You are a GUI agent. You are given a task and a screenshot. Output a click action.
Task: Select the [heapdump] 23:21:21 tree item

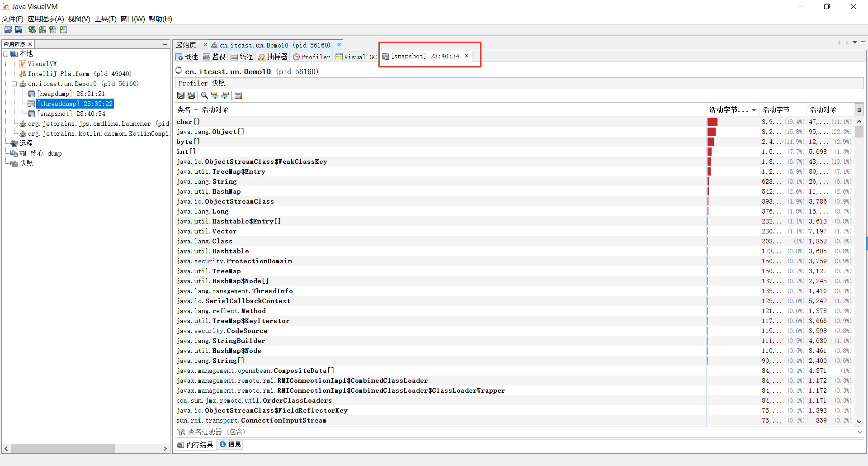pyautogui.click(x=71, y=94)
